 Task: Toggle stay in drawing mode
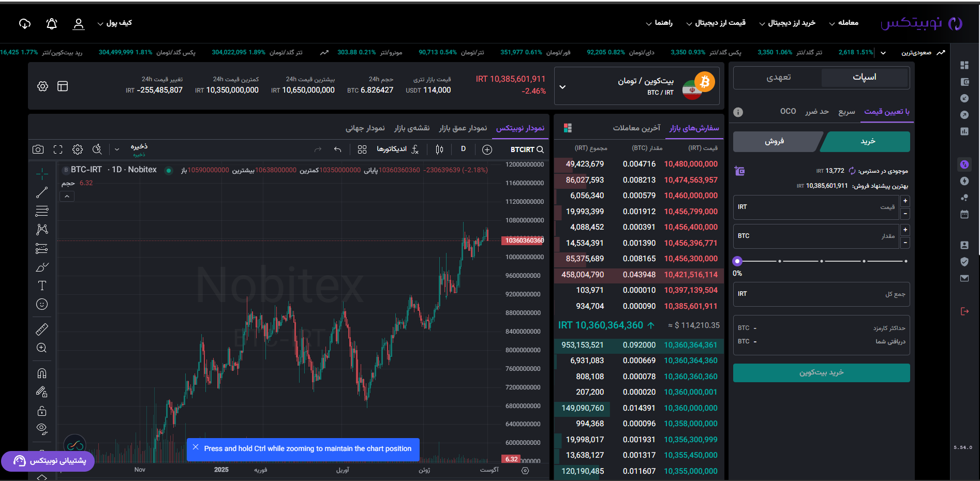coord(42,392)
